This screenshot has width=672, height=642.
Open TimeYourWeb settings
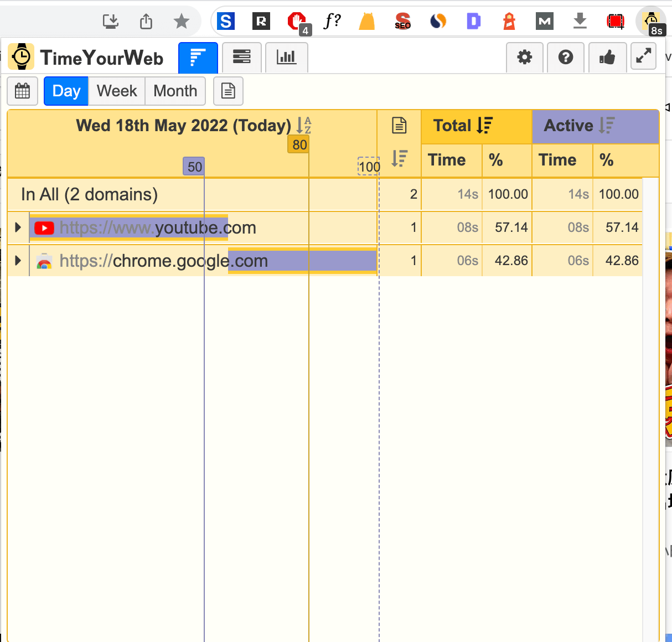524,57
